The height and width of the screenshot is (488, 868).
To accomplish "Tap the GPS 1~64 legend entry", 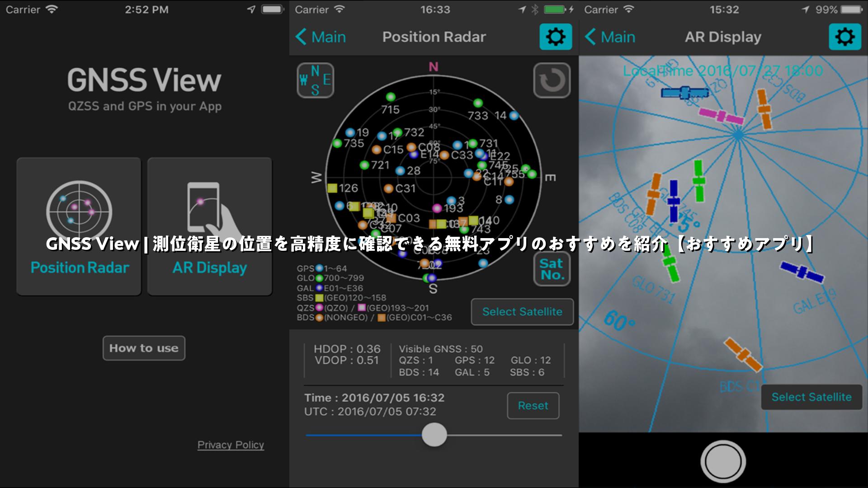I will pyautogui.click(x=322, y=268).
